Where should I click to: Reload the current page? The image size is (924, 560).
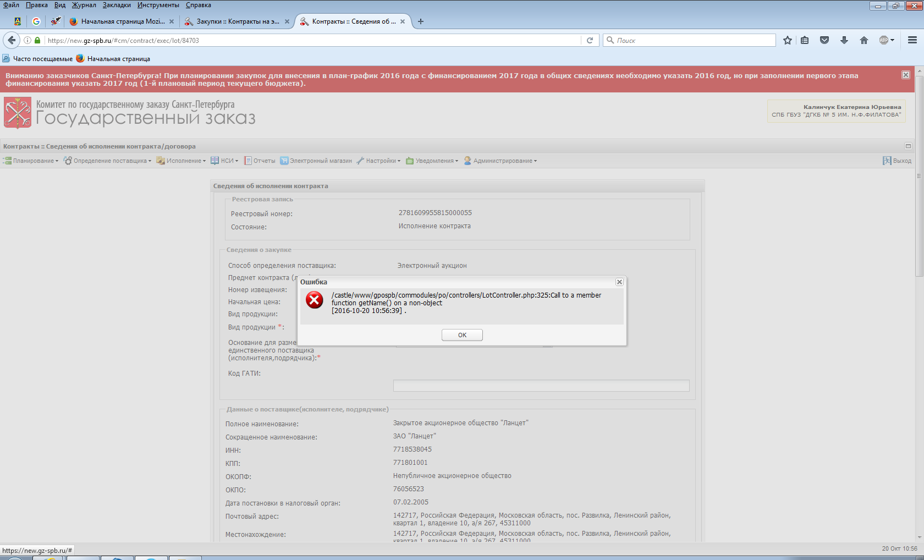tap(590, 40)
